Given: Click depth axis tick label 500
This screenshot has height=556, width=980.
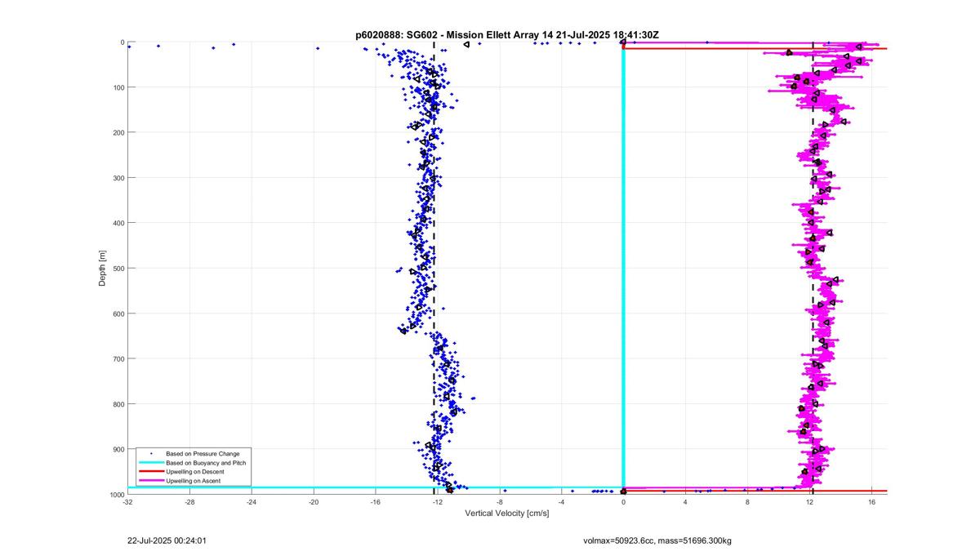Looking at the screenshot, I should pyautogui.click(x=118, y=268).
